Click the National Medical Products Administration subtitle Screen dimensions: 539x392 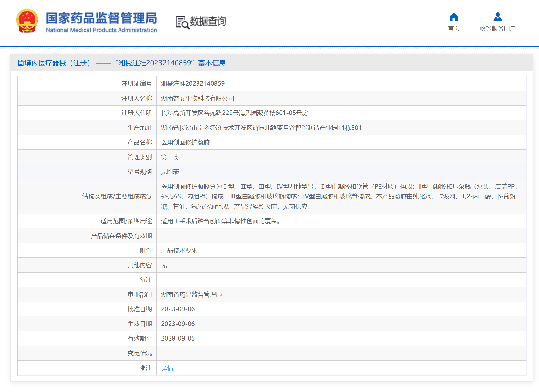tap(101, 30)
